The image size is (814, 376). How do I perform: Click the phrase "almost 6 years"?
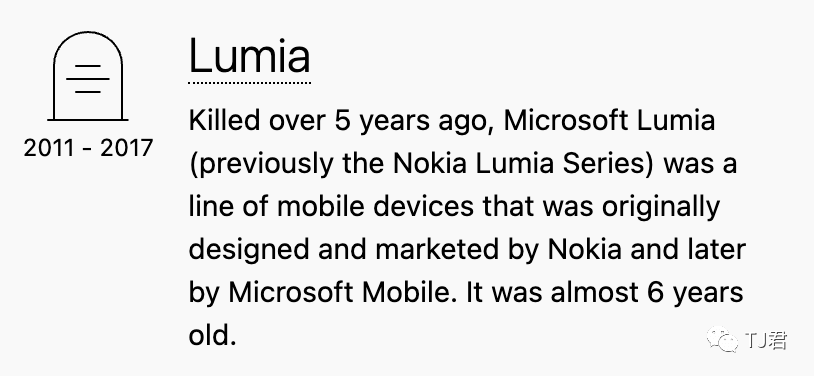647,294
